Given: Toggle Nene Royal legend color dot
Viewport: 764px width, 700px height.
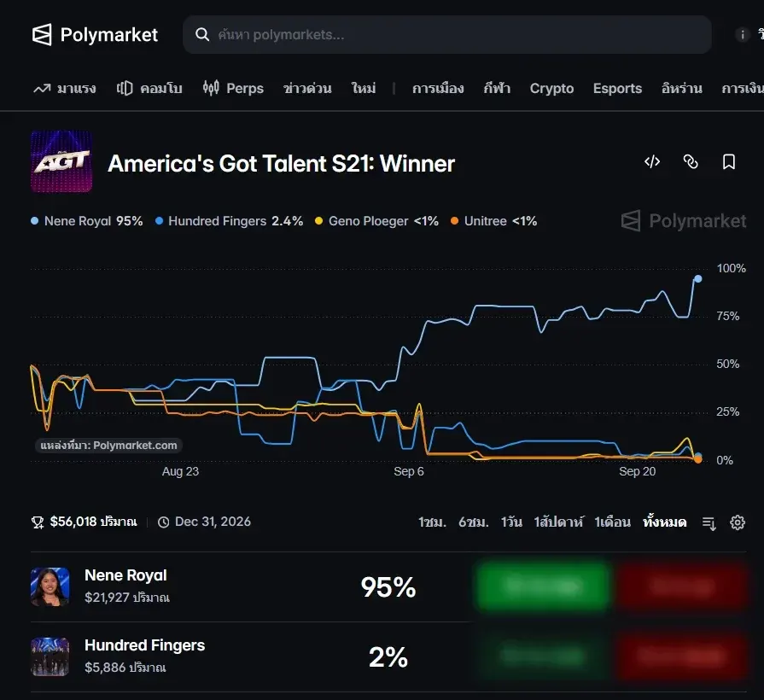Looking at the screenshot, I should (35, 220).
